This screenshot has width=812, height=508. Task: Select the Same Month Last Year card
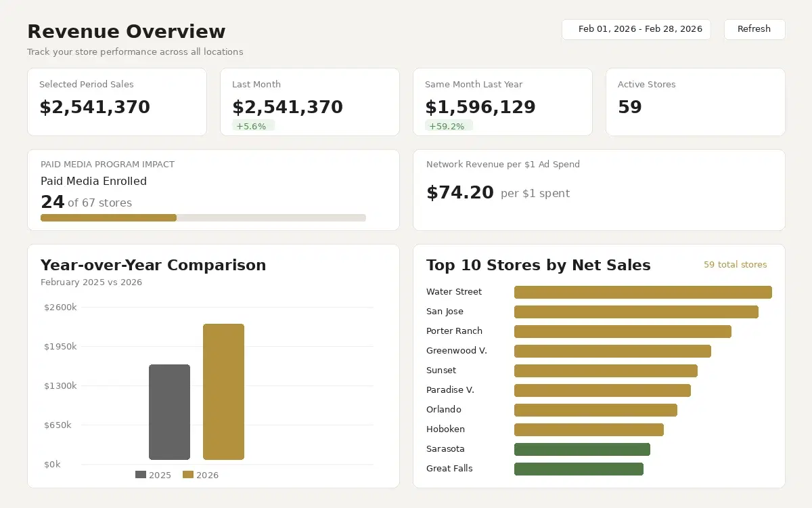(502, 102)
